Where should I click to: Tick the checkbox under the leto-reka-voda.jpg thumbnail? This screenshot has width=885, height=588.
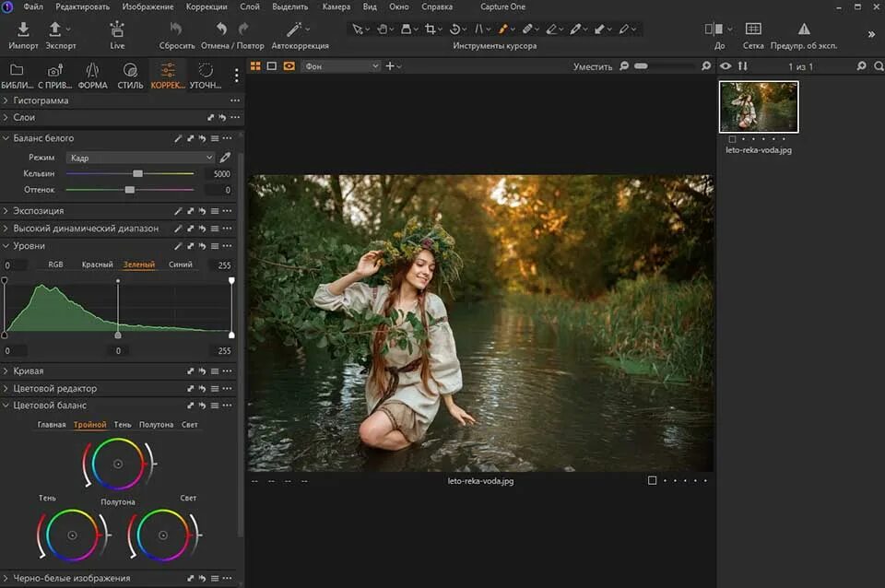pos(732,139)
